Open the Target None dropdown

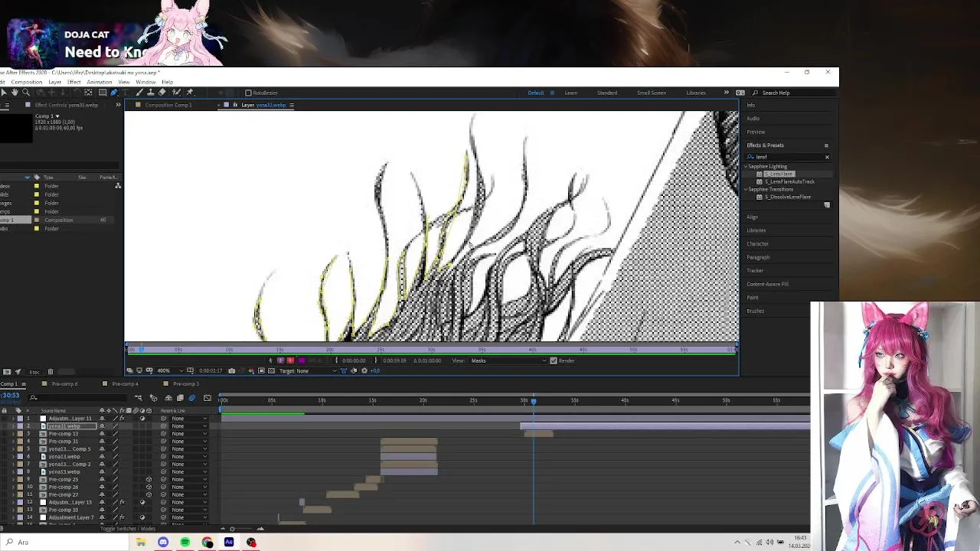(x=308, y=370)
